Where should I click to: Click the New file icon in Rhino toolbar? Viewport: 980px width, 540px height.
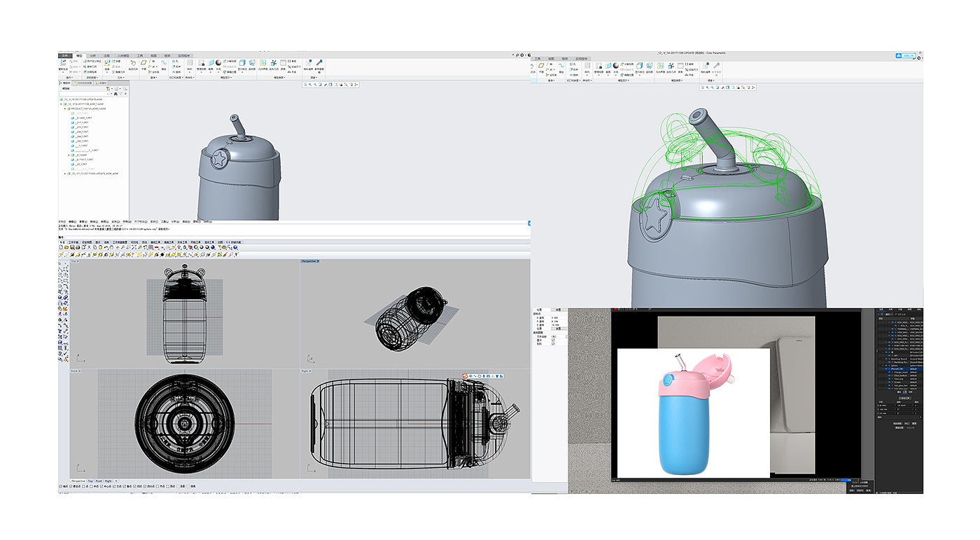click(62, 247)
